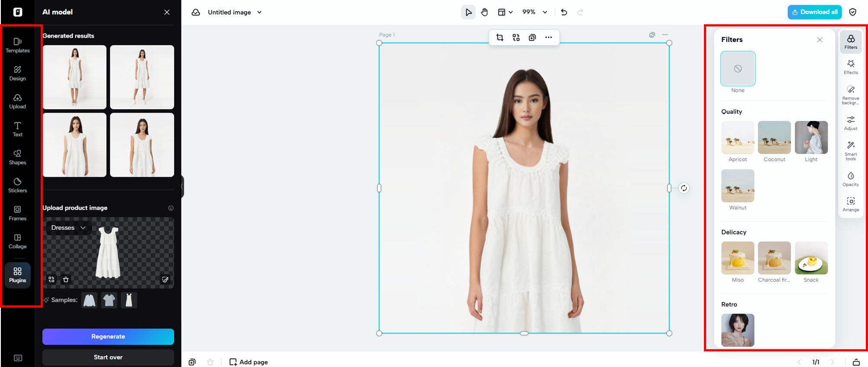Edit the uploaded product image
The height and width of the screenshot is (367, 868).
click(165, 279)
